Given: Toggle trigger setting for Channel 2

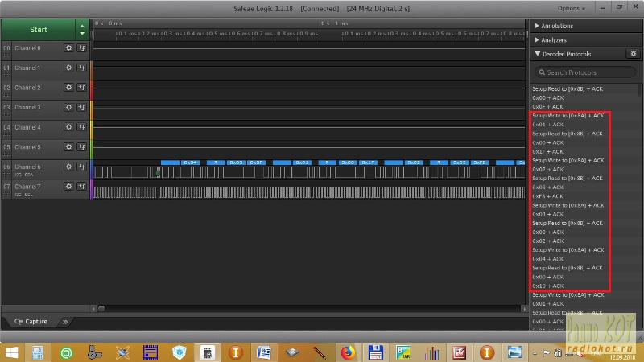Looking at the screenshot, I should (x=81, y=88).
